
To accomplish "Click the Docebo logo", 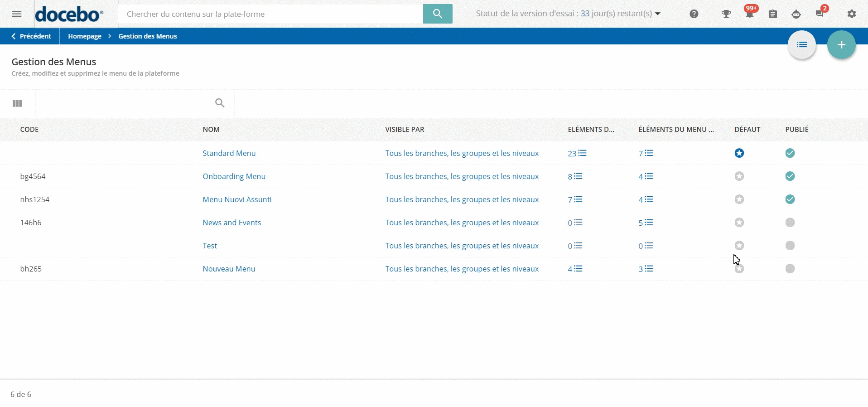I will [69, 14].
